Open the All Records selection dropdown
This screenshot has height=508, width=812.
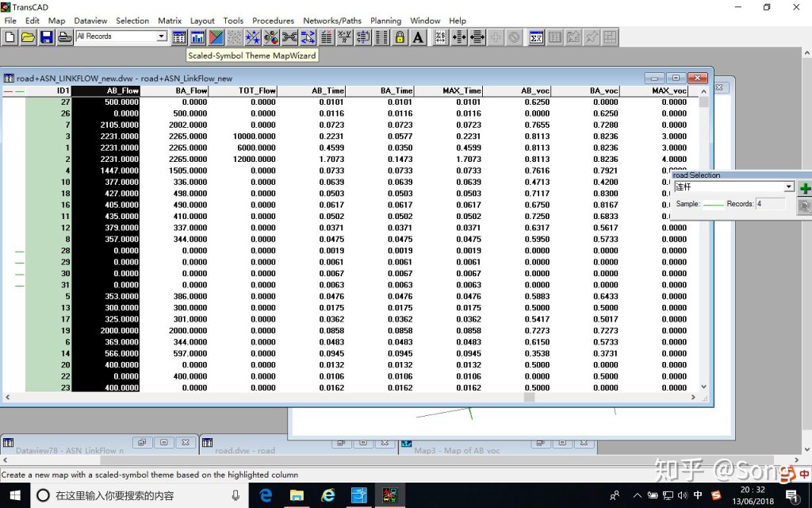(x=162, y=37)
